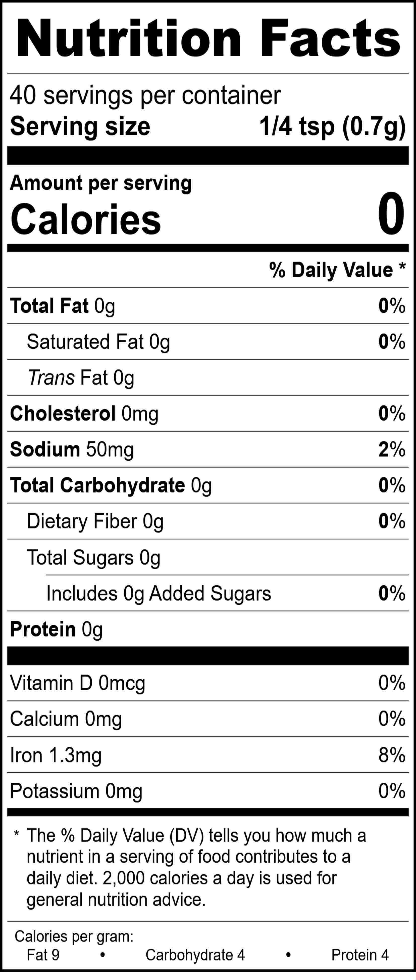Image resolution: width=416 pixels, height=980 pixels.
Task: Click the % Daily Value header
Action: [x=337, y=270]
